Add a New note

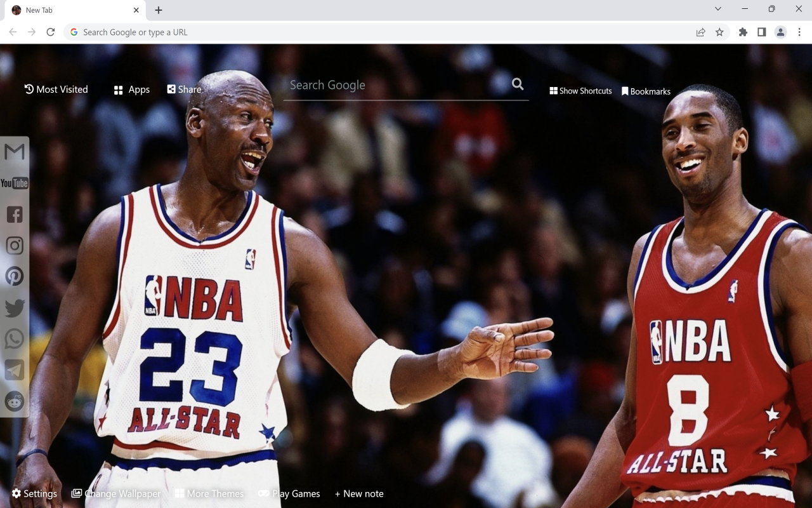coord(359,493)
